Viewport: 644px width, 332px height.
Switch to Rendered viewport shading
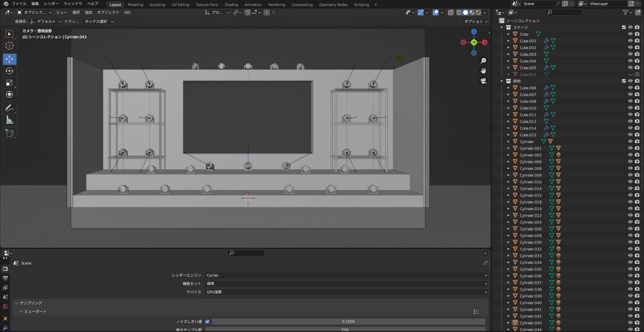click(x=479, y=12)
